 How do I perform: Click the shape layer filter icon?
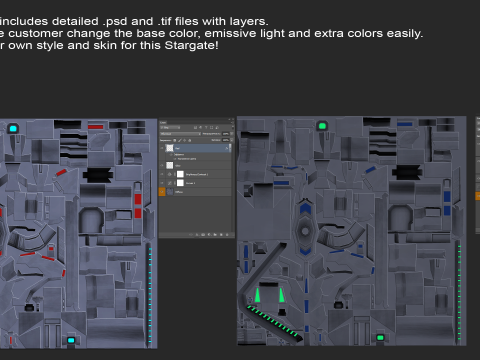tap(211, 127)
